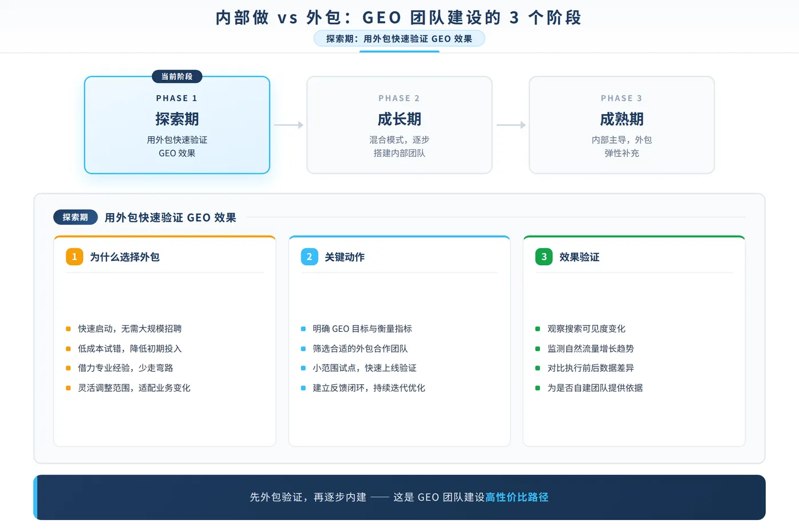Click the text 小范围试点，快速上线验证
This screenshot has height=532, width=799.
coord(365,368)
